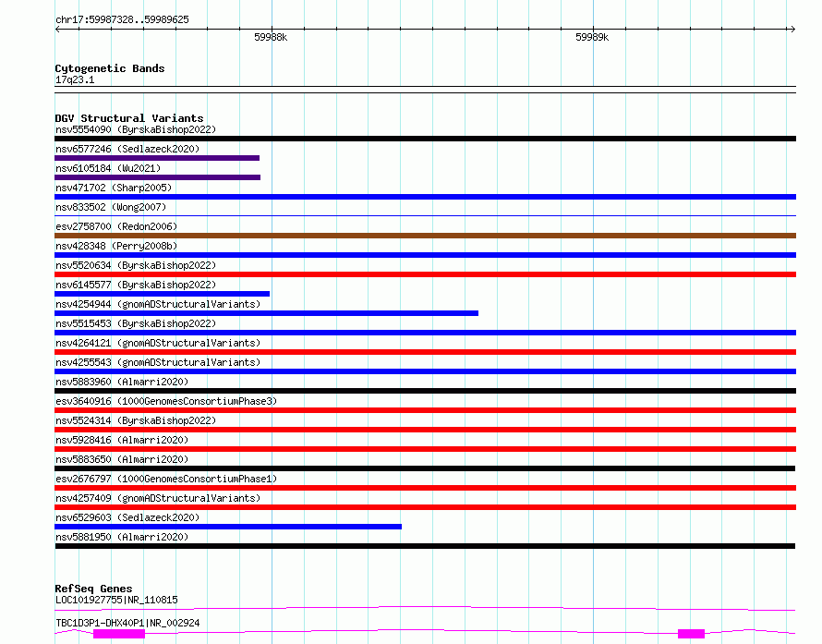Select the nsv471702 (Sharp2005) label
Image resolution: width=822 pixels, height=644 pixels.
(114, 188)
